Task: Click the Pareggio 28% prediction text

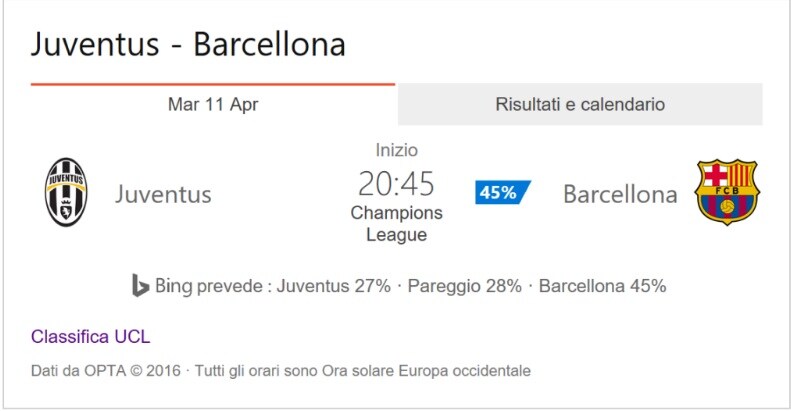Action: pos(465,286)
